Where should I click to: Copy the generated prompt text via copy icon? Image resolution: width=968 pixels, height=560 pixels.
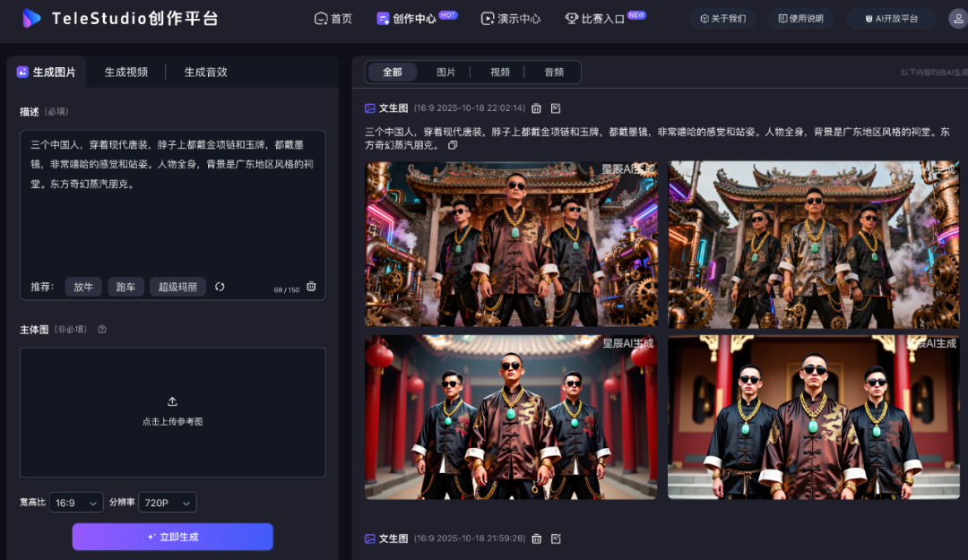coord(453,145)
